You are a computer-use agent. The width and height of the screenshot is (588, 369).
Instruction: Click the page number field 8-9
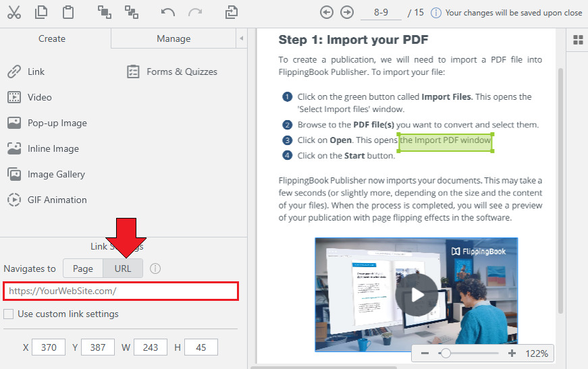[381, 13]
